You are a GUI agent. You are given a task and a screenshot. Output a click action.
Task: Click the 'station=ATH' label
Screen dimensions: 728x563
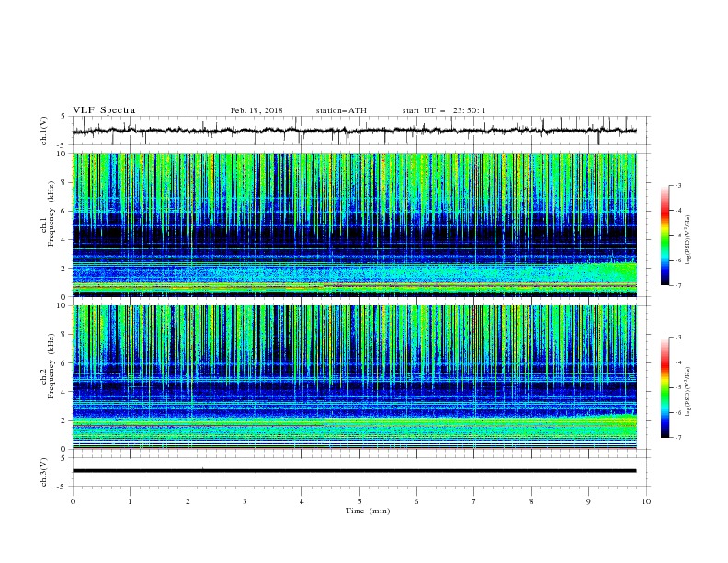[341, 110]
